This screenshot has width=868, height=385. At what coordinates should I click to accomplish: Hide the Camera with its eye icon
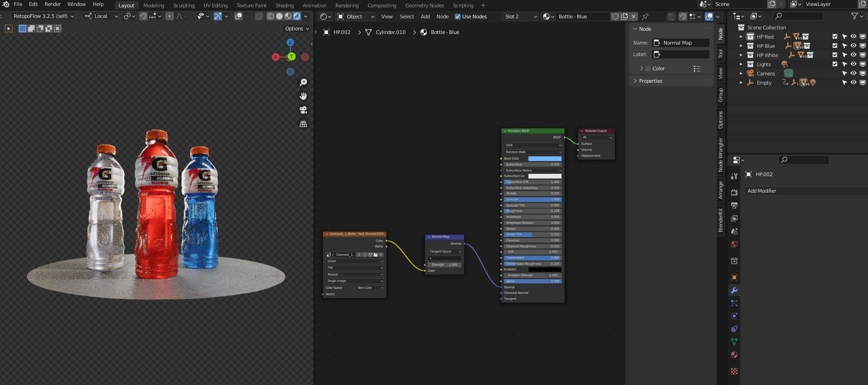[x=853, y=73]
